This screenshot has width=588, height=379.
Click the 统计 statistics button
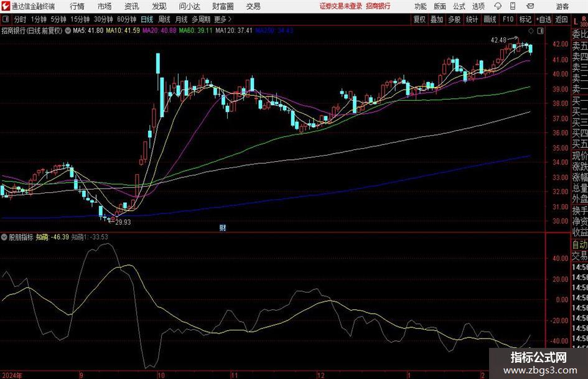(472, 19)
